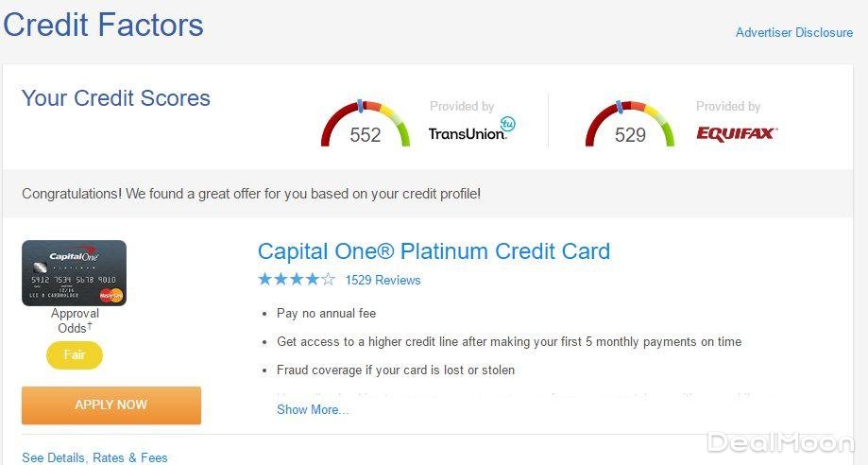Click the Congratulations offer banner text
This screenshot has height=465, width=868.
(251, 194)
